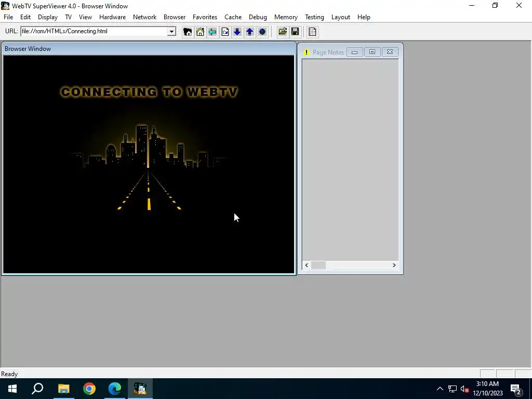
Task: Open the File menu
Action: pos(8,17)
